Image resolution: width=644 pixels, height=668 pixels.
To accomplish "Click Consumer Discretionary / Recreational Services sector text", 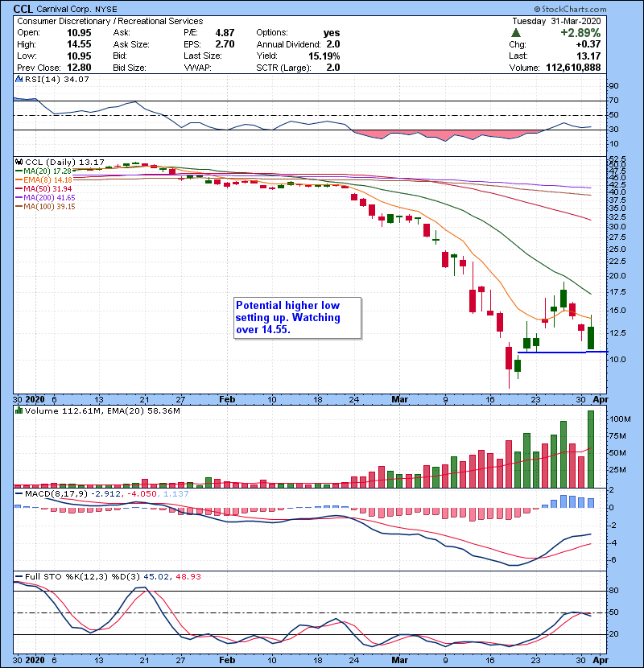I will (110, 21).
